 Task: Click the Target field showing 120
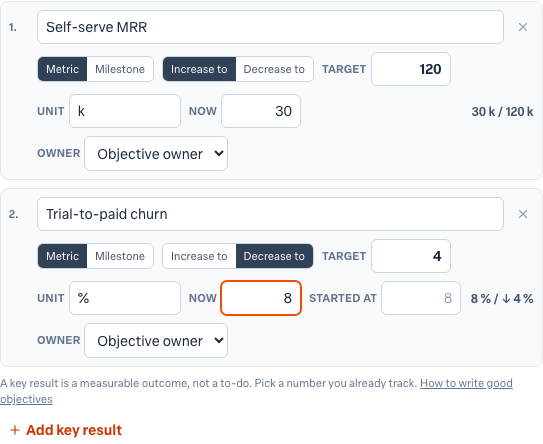click(x=411, y=69)
